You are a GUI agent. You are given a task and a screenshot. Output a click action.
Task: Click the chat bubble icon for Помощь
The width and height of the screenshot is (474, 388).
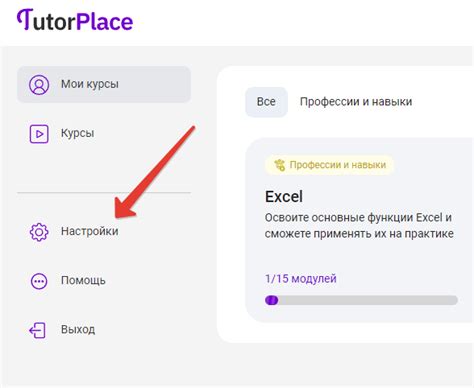(39, 281)
